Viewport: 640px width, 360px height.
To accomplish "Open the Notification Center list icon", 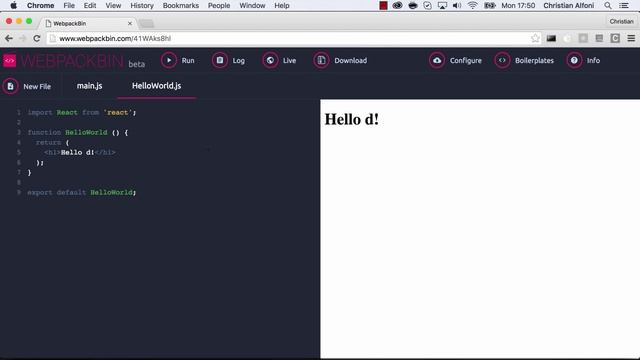I will (x=624, y=6).
